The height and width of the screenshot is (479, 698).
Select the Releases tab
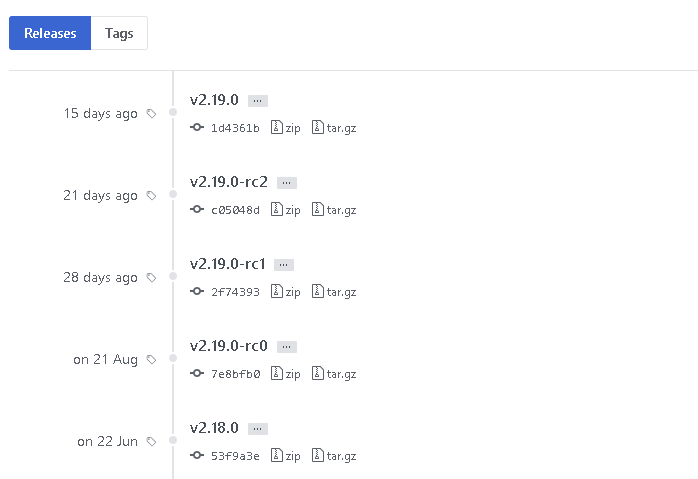[50, 33]
